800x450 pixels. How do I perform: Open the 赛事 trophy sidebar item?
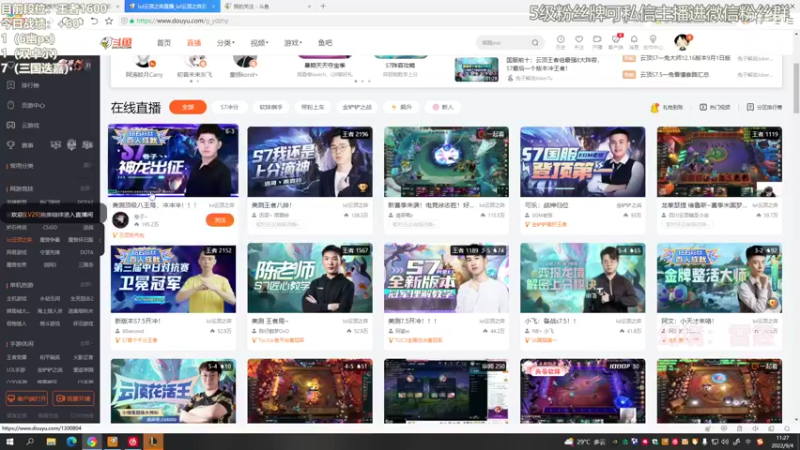coord(21,145)
